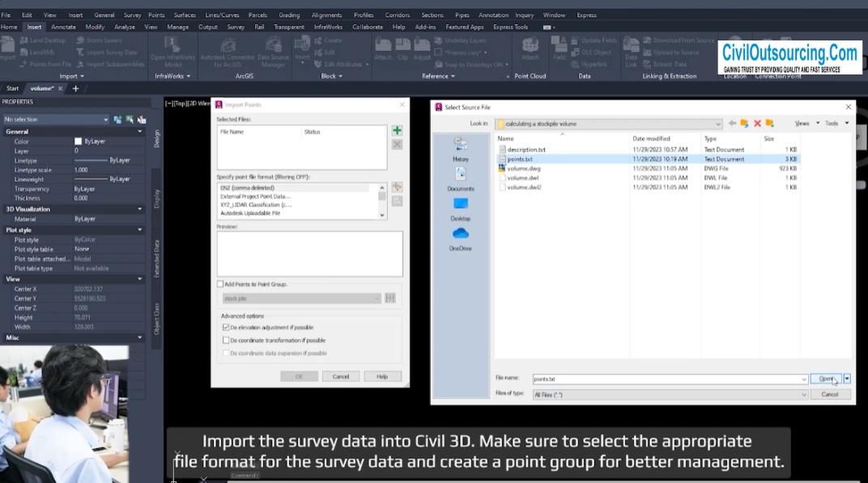Click the back arrow in Select Source File
The height and width of the screenshot is (483, 868).
coord(732,123)
